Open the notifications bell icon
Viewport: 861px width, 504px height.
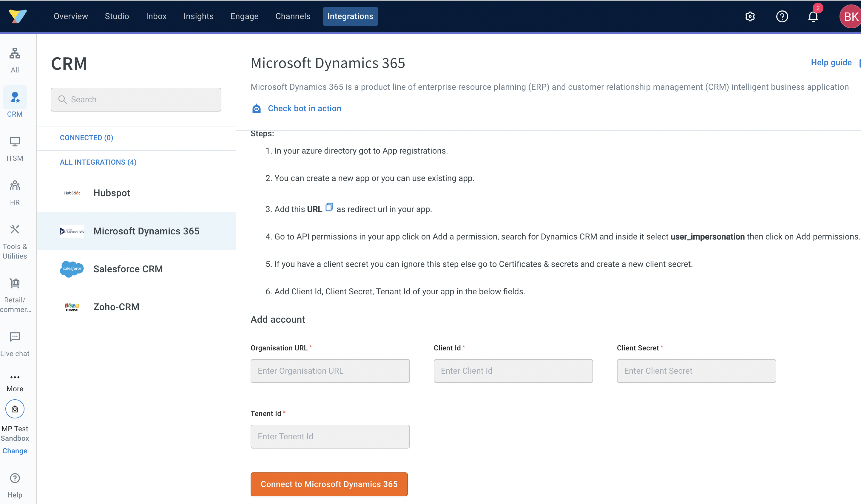pos(813,16)
